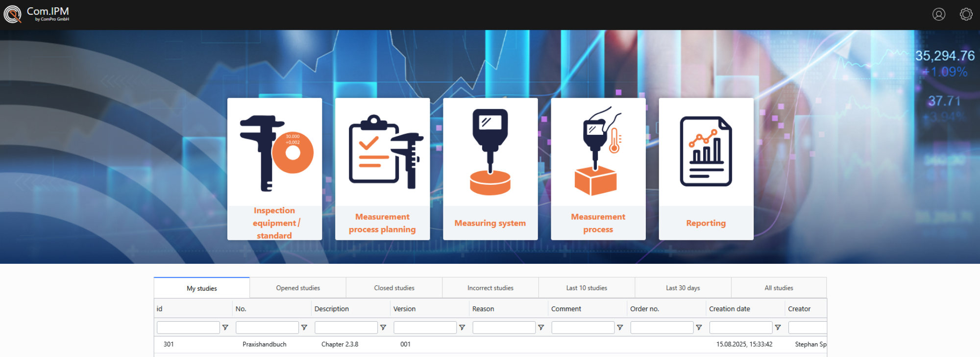This screenshot has width=980, height=357.
Task: Sort by Creation date column header
Action: [x=729, y=309]
